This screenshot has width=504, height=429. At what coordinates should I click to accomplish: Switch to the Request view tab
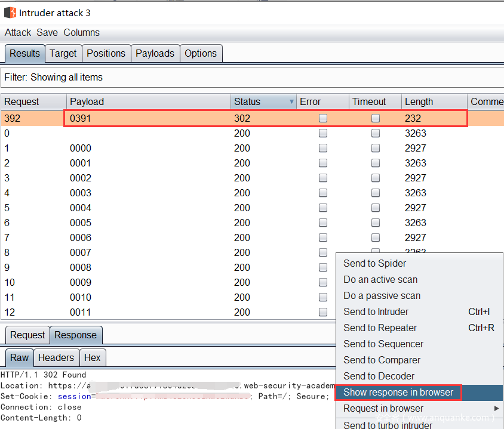point(27,335)
